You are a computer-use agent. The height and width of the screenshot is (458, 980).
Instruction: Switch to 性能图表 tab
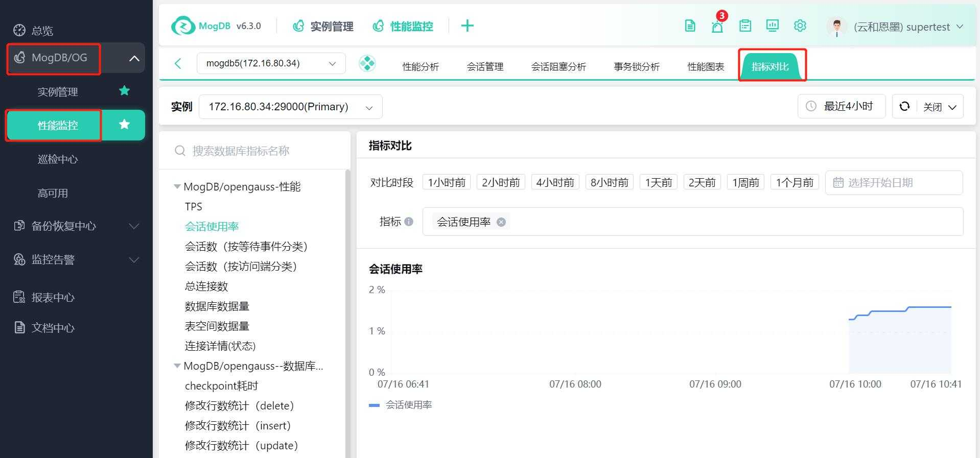click(x=706, y=66)
